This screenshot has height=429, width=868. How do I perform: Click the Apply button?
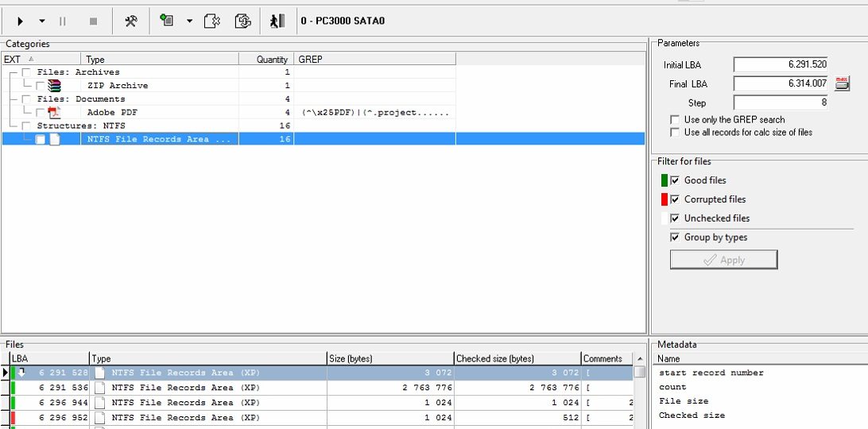coord(723,260)
